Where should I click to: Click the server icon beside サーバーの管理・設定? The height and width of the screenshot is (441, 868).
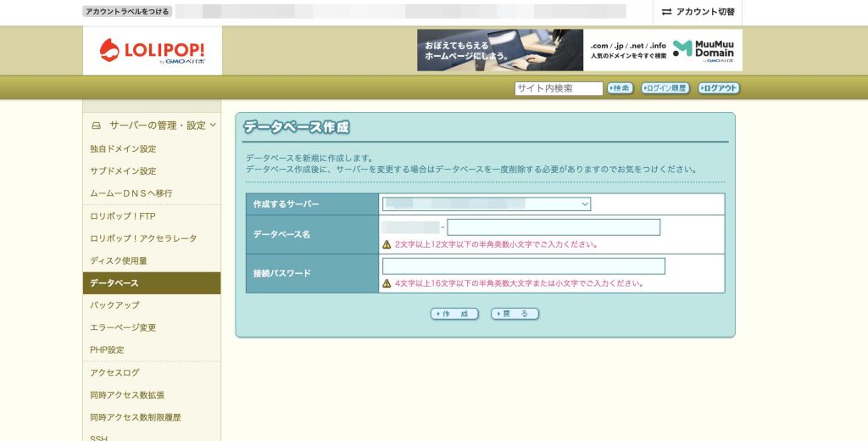pyautogui.click(x=96, y=126)
